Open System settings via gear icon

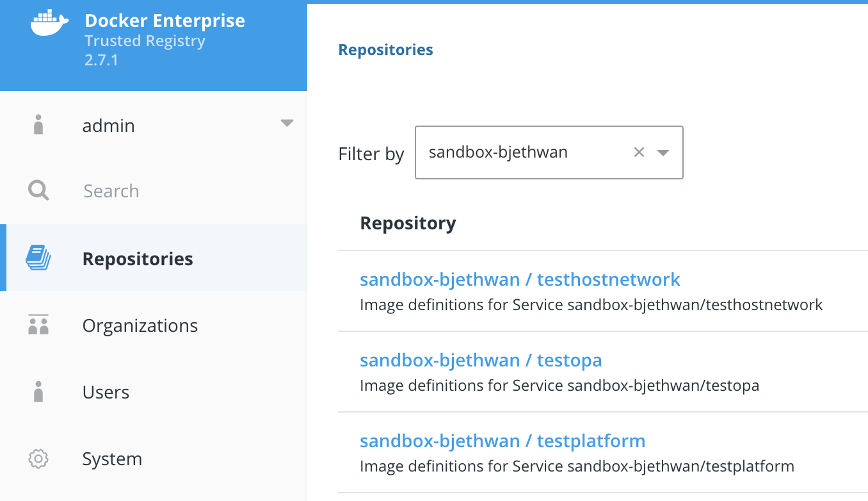(x=38, y=459)
